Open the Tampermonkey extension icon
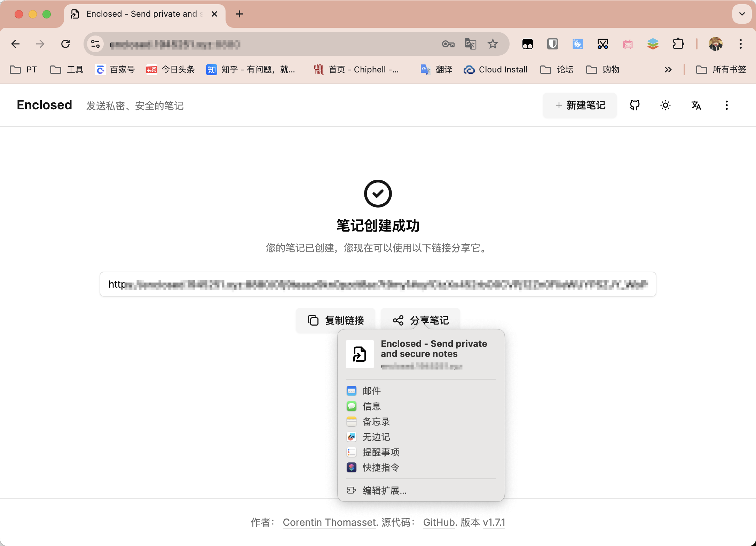The image size is (756, 546). [x=528, y=44]
